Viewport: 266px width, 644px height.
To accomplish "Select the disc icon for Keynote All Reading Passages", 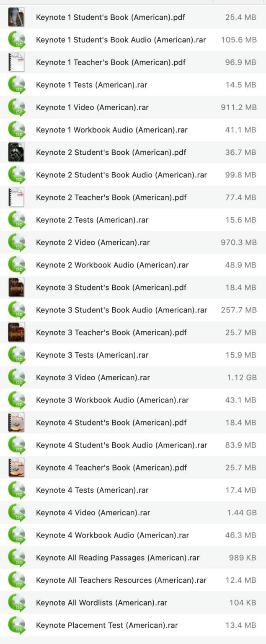I will (16, 558).
